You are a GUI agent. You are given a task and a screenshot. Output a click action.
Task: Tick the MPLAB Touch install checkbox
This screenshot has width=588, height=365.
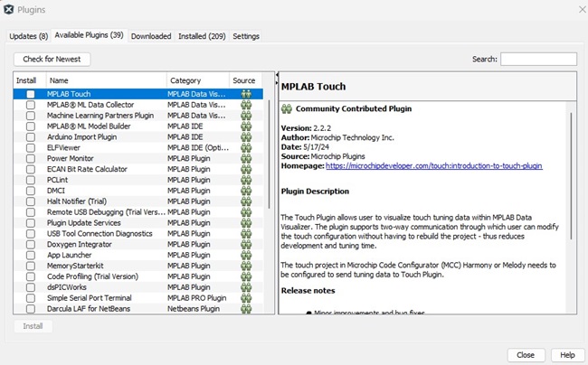[x=31, y=94]
